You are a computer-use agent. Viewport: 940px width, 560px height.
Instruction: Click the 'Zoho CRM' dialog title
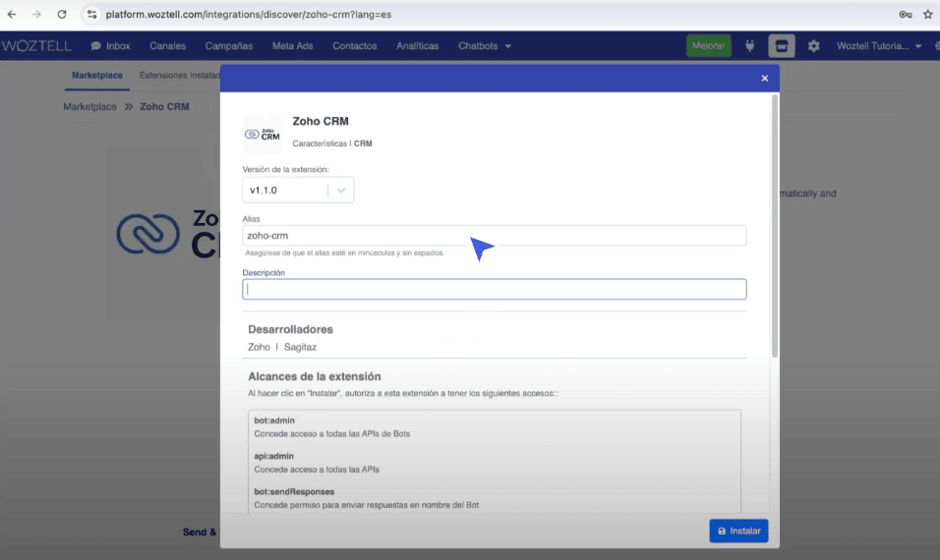321,121
